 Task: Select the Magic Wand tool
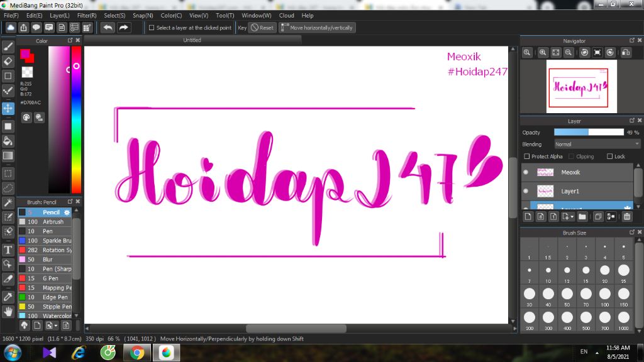pyautogui.click(x=8, y=203)
